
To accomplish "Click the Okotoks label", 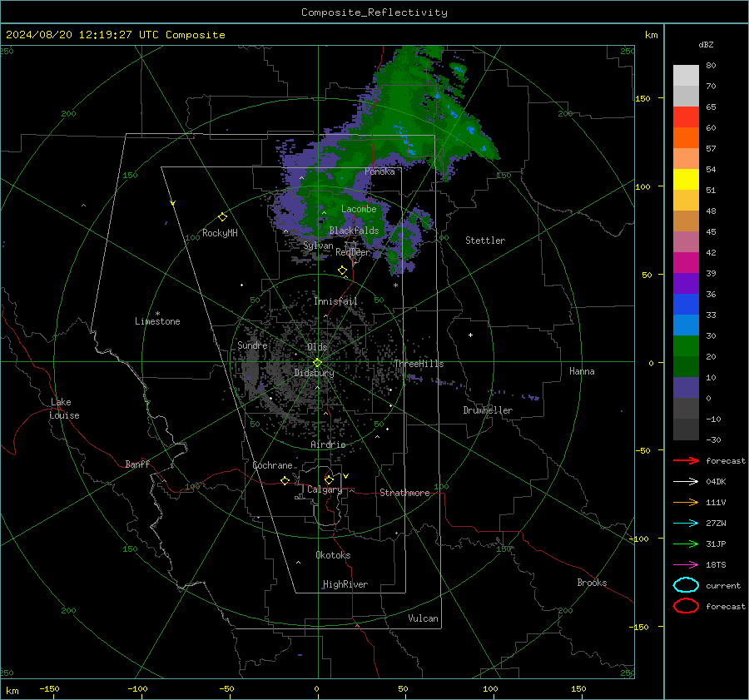I will (333, 555).
